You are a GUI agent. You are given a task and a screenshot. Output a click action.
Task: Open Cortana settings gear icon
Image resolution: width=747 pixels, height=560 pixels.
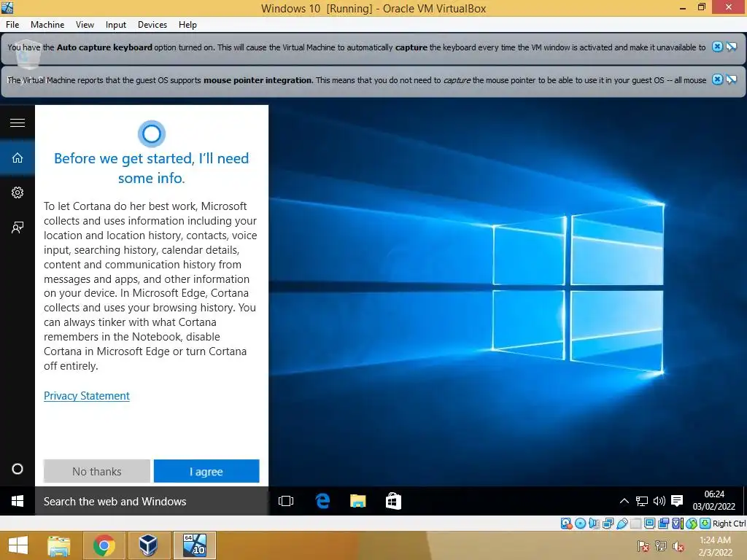(18, 192)
